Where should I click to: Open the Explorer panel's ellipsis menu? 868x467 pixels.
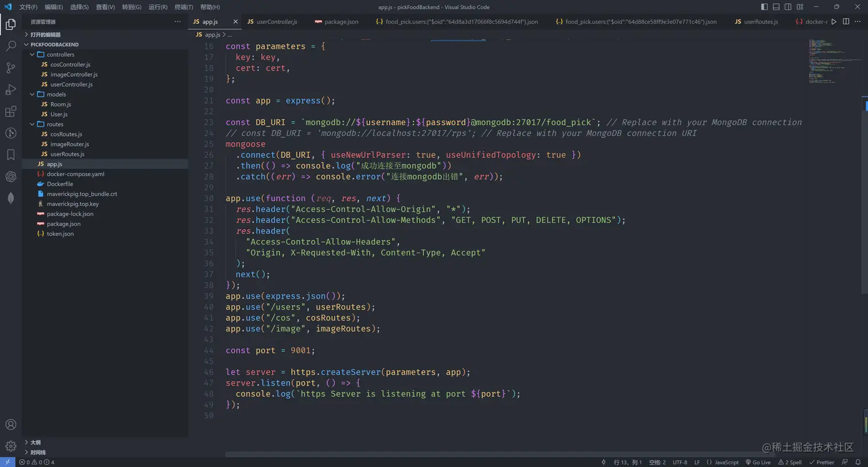click(x=177, y=22)
